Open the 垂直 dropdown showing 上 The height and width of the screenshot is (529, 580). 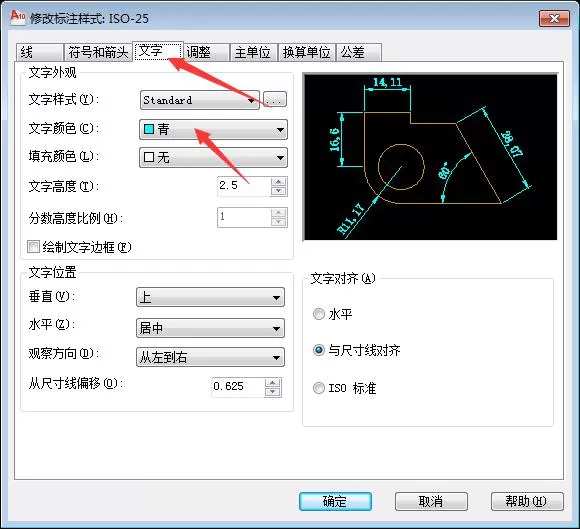point(210,297)
